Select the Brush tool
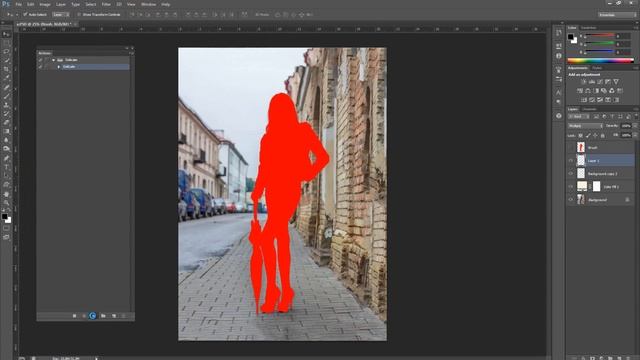640x360 pixels. click(6, 96)
